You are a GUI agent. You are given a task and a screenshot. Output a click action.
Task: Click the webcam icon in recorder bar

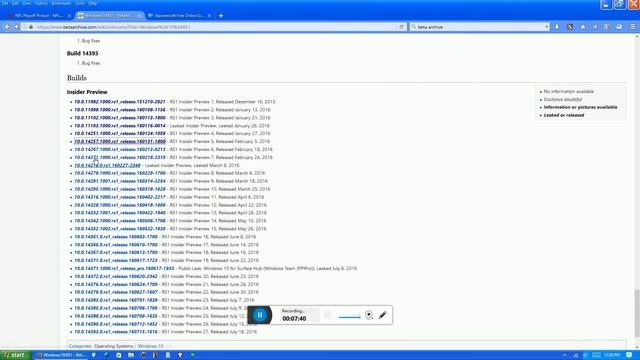point(369,315)
